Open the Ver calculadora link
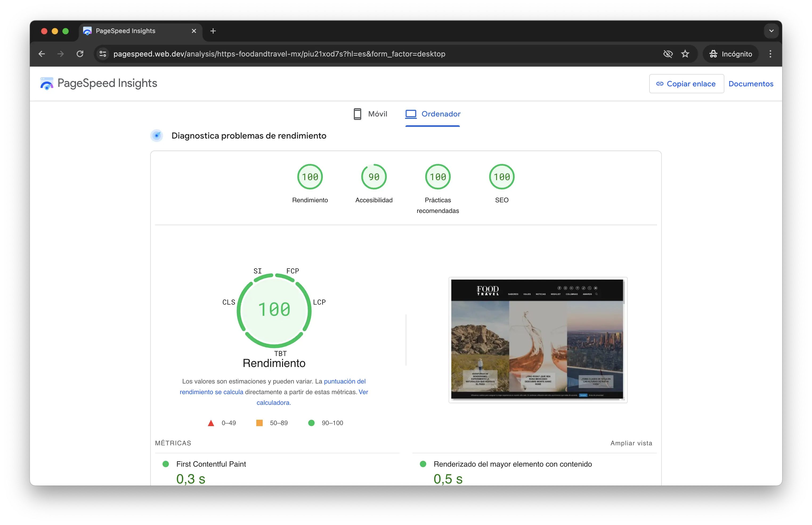The height and width of the screenshot is (525, 812). [274, 403]
